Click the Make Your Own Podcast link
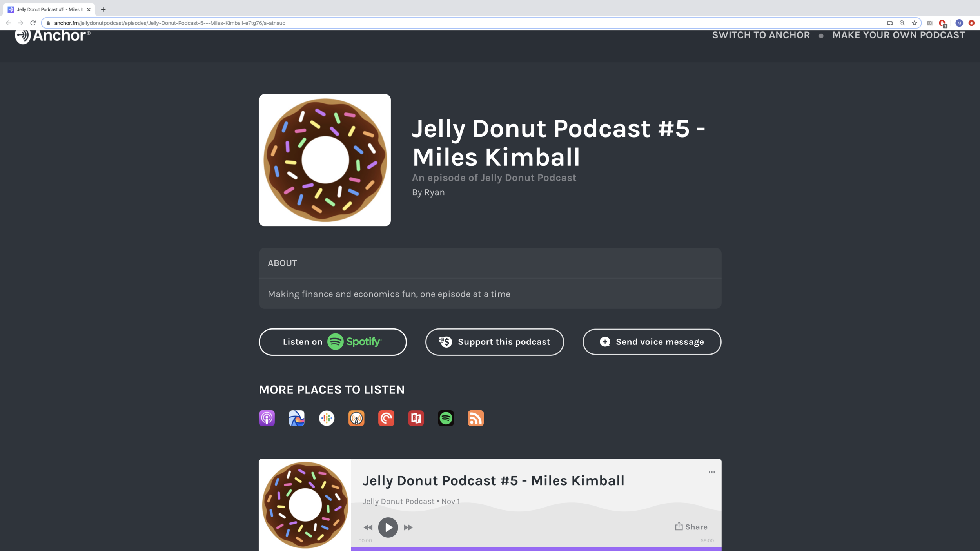Viewport: 980px width, 551px height. pyautogui.click(x=898, y=35)
